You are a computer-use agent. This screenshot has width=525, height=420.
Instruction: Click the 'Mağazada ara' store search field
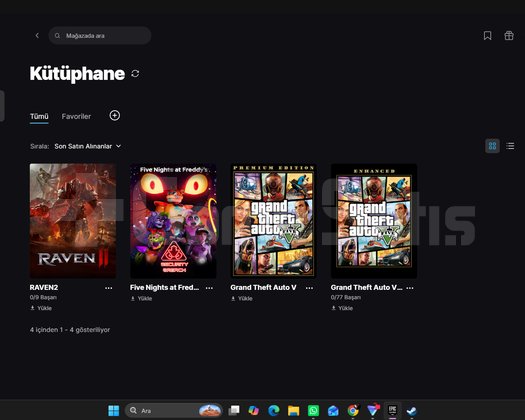100,36
